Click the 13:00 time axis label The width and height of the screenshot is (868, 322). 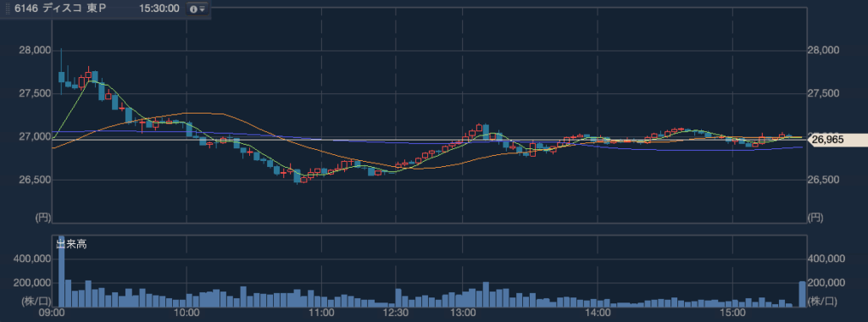463,314
